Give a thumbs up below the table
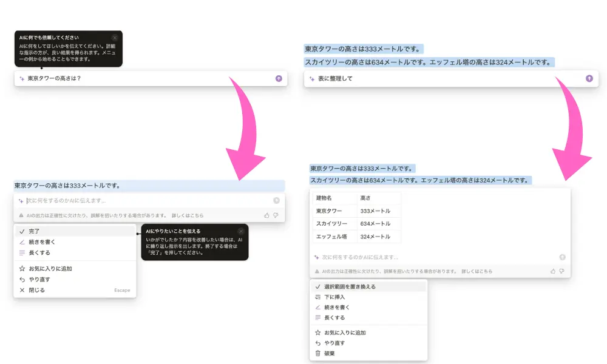The width and height of the screenshot is (607, 364). [x=553, y=271]
